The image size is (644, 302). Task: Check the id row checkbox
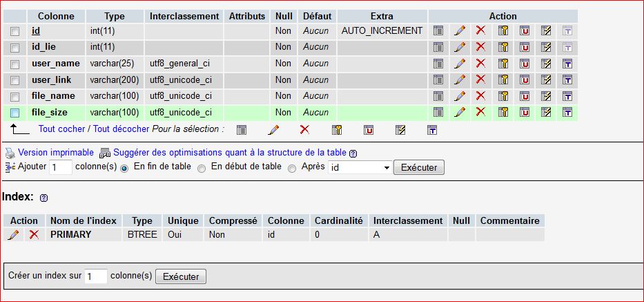tap(14, 31)
